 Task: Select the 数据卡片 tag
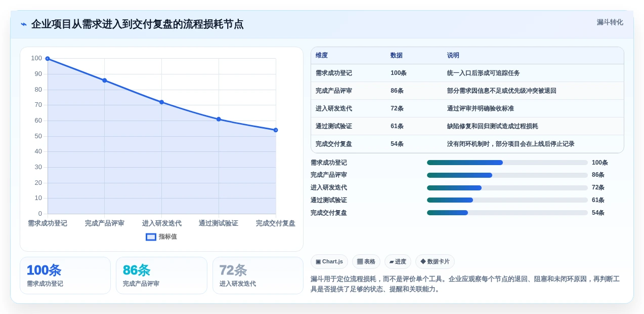pyautogui.click(x=435, y=262)
